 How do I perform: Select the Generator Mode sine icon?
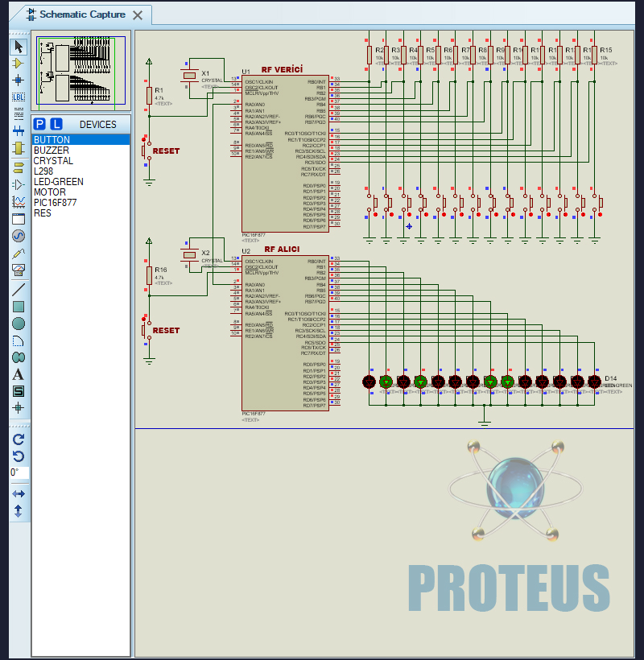pyautogui.click(x=18, y=236)
